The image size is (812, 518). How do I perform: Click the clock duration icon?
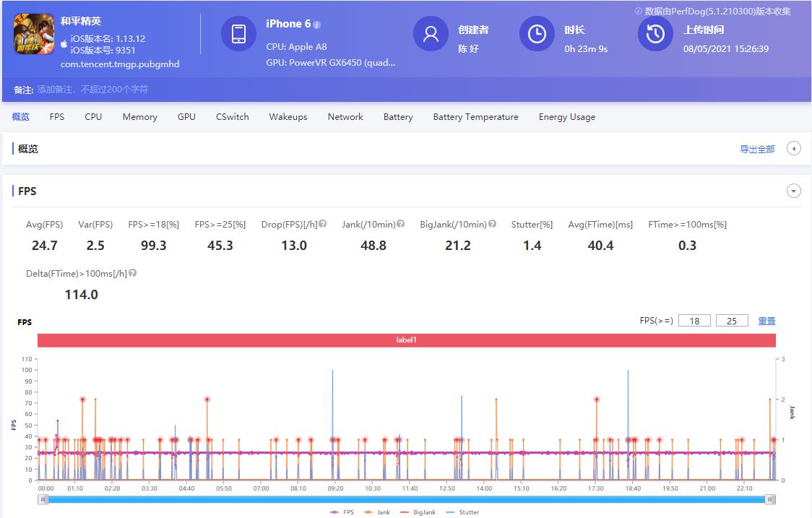point(537,34)
